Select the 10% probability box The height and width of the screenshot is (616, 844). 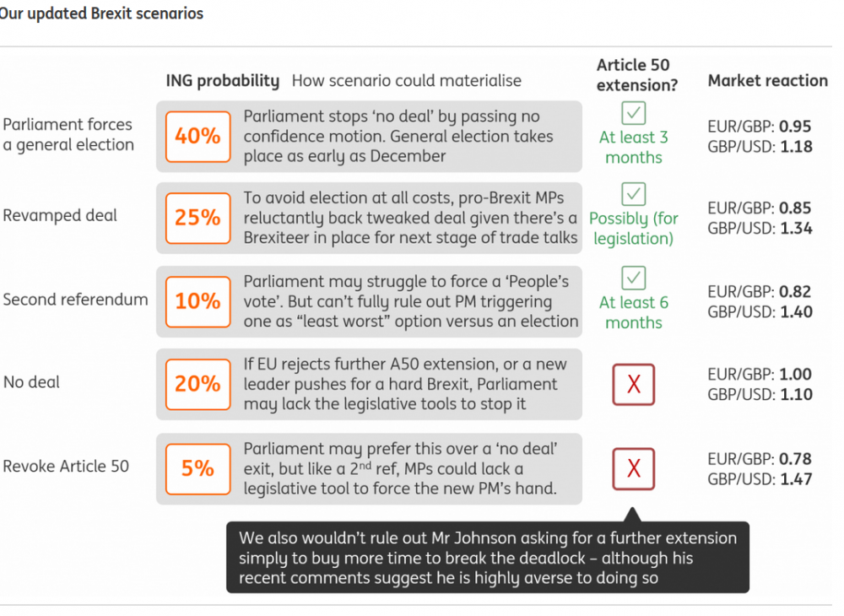[197, 301]
